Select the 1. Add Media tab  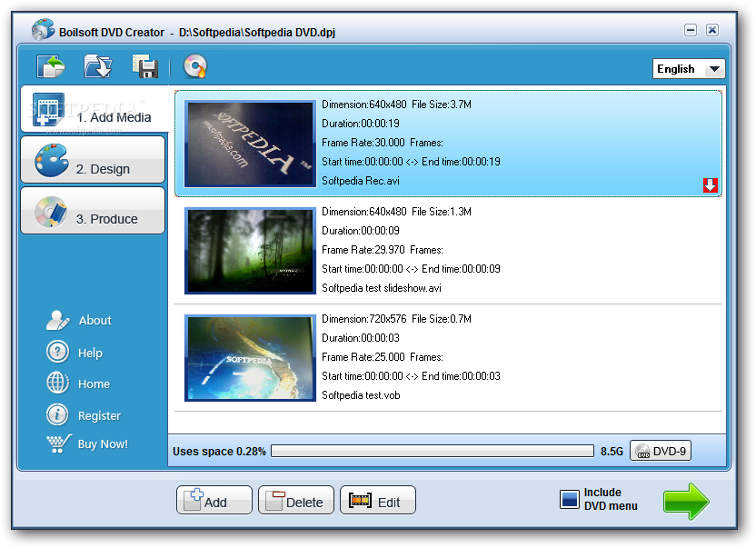94,109
